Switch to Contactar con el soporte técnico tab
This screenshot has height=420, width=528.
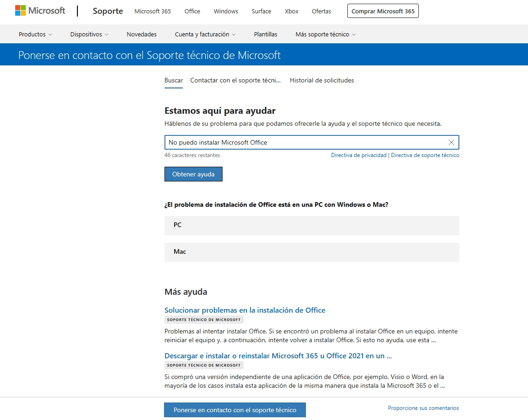235,81
